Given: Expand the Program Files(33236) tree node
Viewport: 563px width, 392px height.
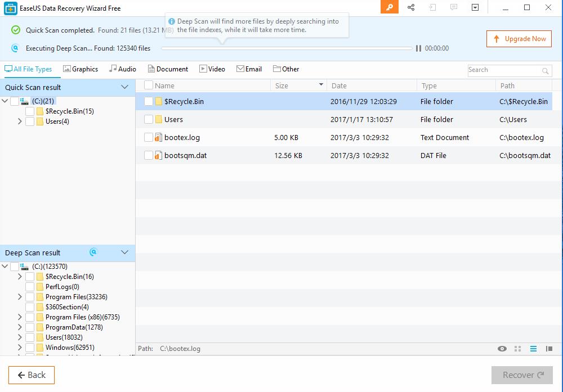Looking at the screenshot, I should [20, 297].
